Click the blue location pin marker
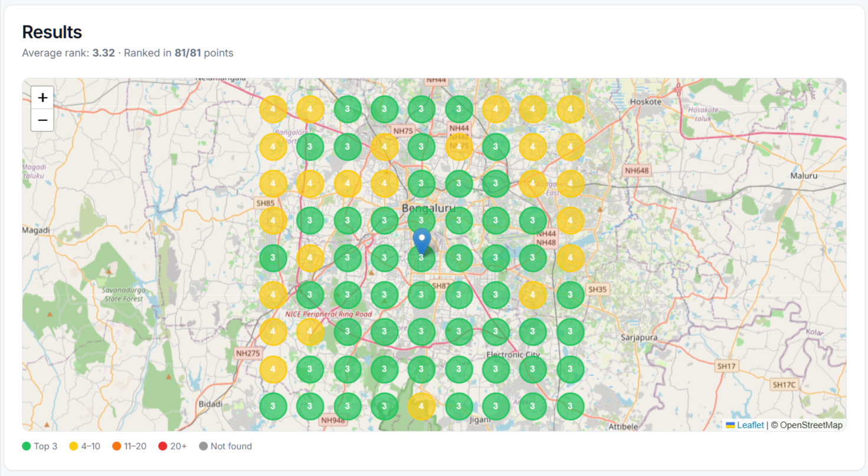The width and height of the screenshot is (868, 476). tap(421, 242)
